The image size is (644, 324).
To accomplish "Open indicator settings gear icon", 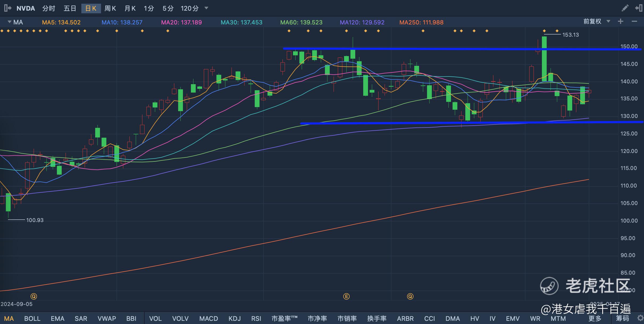I will point(641,318).
